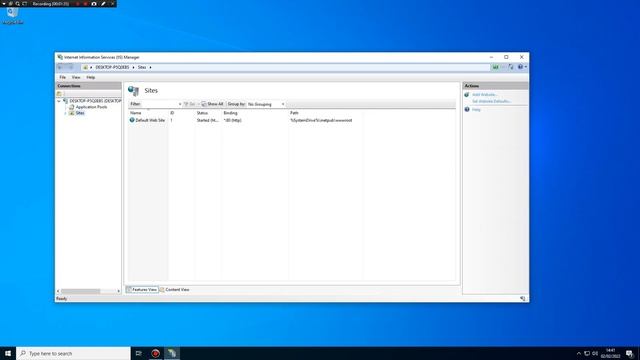Image resolution: width=640 pixels, height=360 pixels.
Task: Sort by the Binding column header
Action: coord(230,113)
